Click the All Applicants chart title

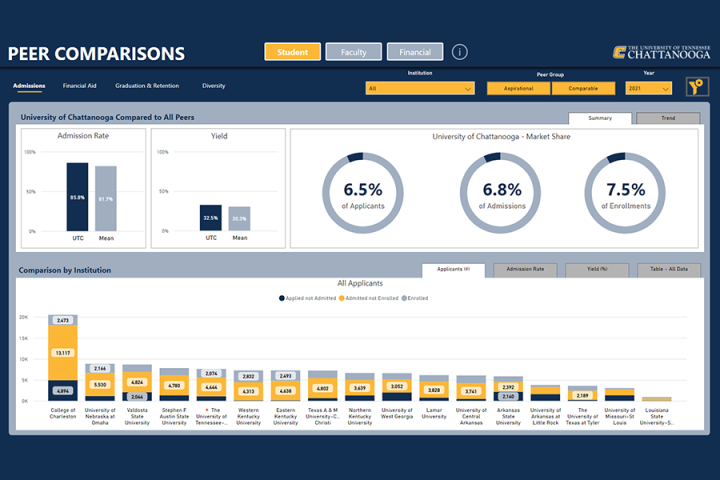360,283
